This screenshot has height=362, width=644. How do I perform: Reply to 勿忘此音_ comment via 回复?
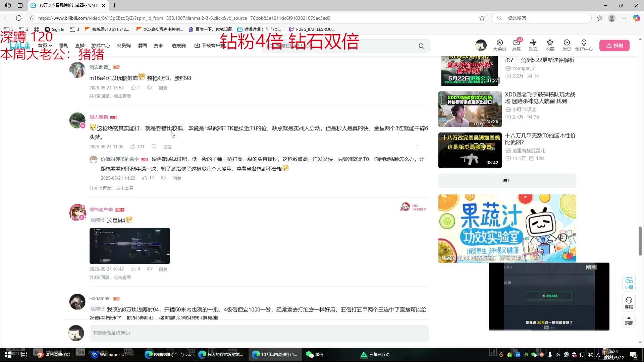click(x=163, y=88)
